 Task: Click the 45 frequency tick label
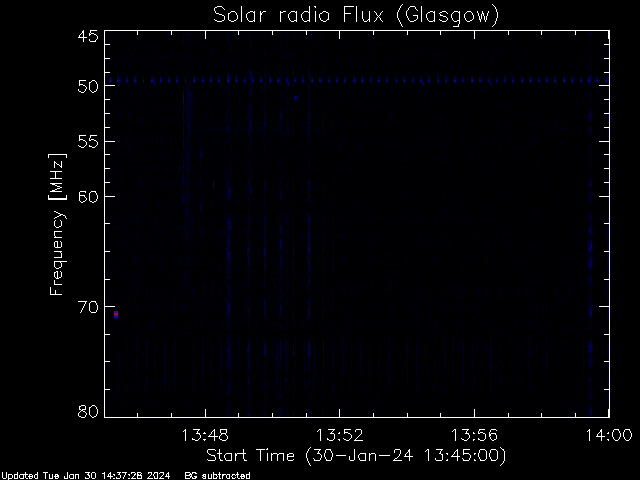(88, 36)
